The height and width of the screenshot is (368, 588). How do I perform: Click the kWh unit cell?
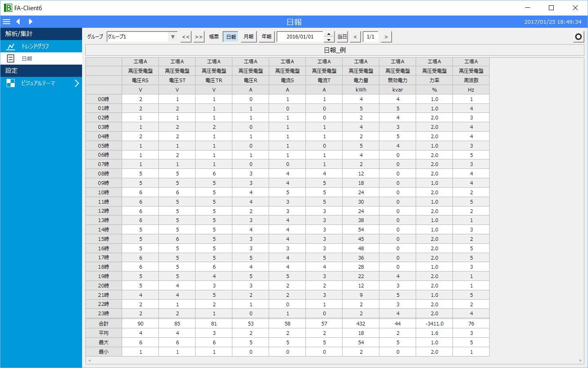pos(361,90)
